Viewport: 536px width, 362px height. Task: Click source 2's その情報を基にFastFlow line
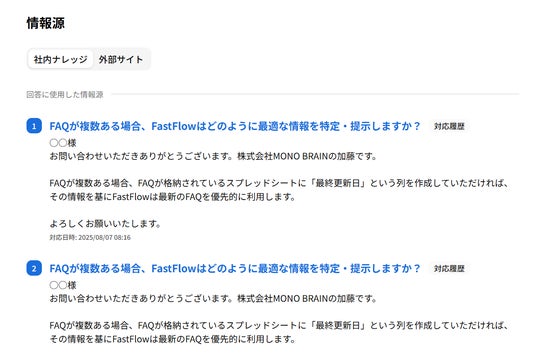click(172, 339)
